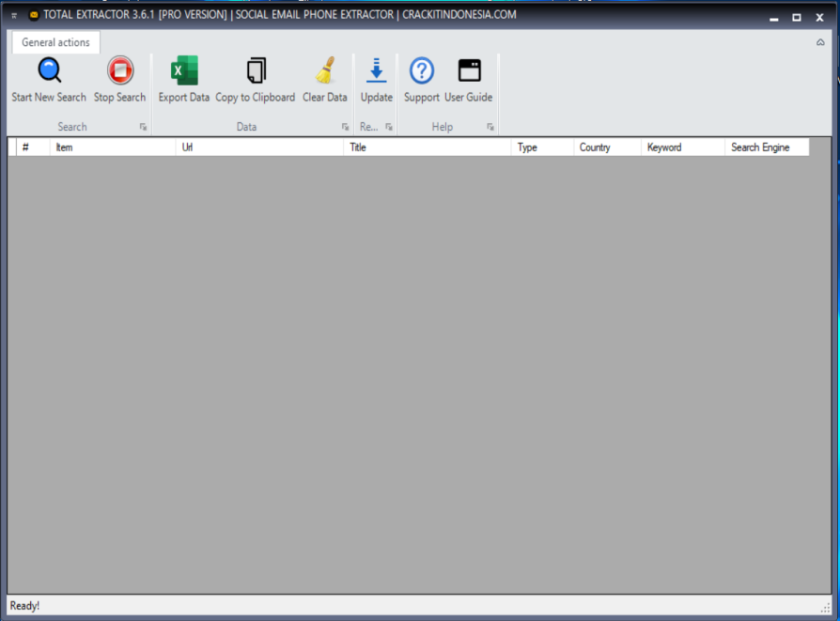Open the quick access menu in title bar
The width and height of the screenshot is (840, 621).
(x=14, y=16)
